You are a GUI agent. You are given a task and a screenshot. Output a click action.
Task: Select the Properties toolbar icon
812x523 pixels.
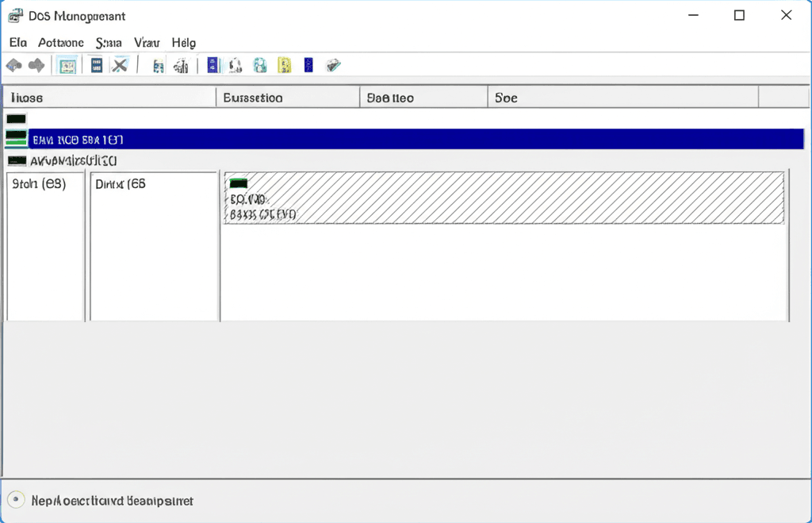click(96, 64)
